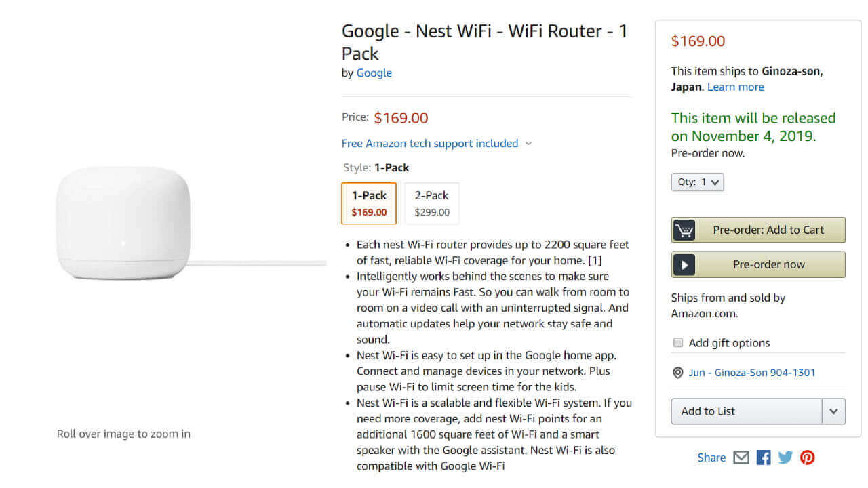The height and width of the screenshot is (488, 868).
Task: Click Pre-order: Add to Cart button
Action: [x=768, y=230]
